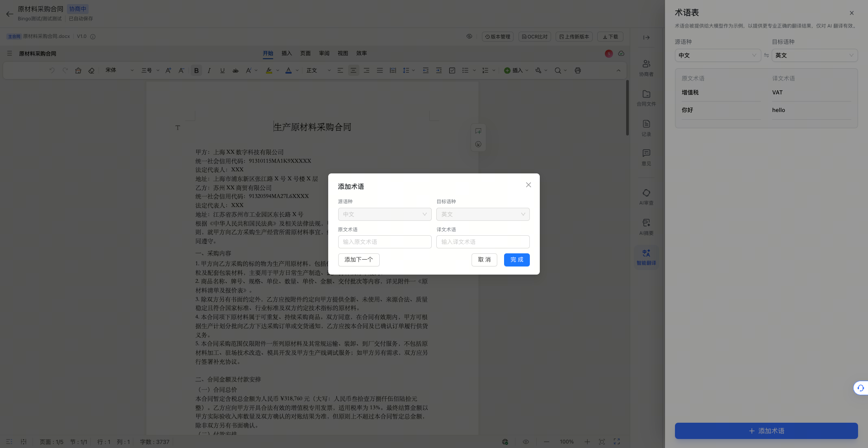
Task: Click the 下载 download button
Action: (x=610, y=37)
